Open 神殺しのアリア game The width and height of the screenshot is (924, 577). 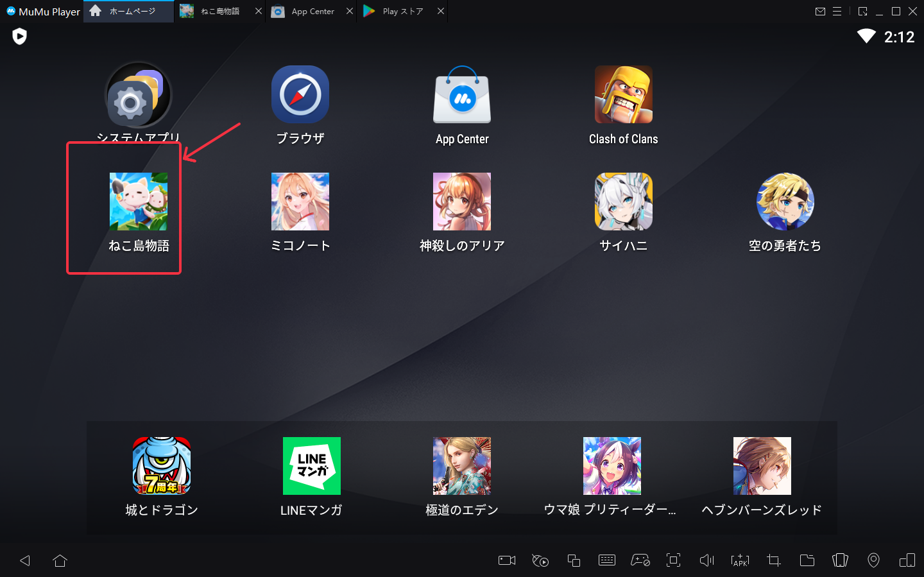[x=462, y=202]
